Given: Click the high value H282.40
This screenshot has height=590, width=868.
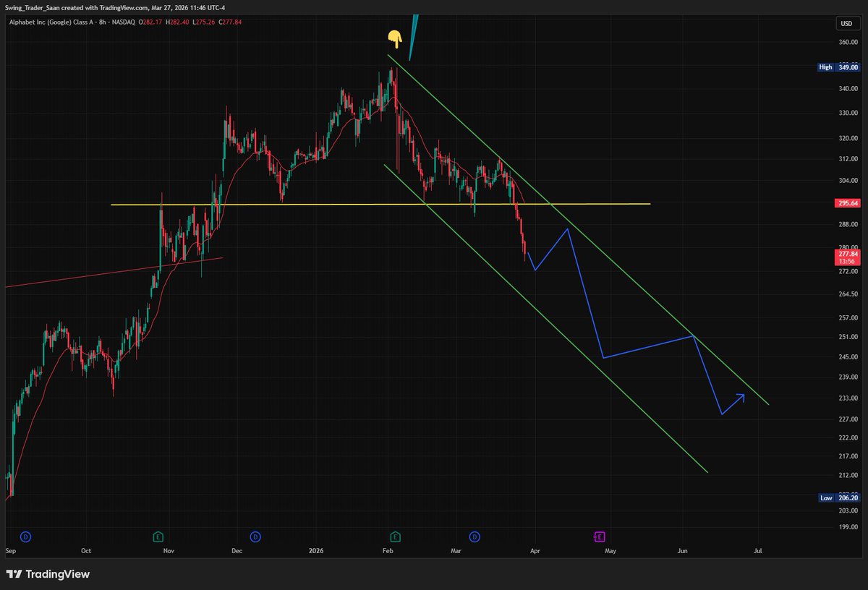Looking at the screenshot, I should pyautogui.click(x=177, y=22).
